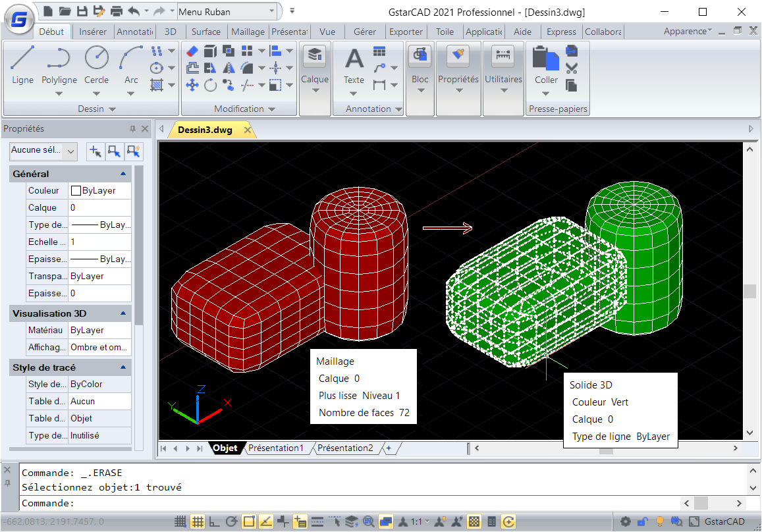Screen dimensions: 762x532
Task: Click the Move tool icon
Action: click(x=192, y=86)
